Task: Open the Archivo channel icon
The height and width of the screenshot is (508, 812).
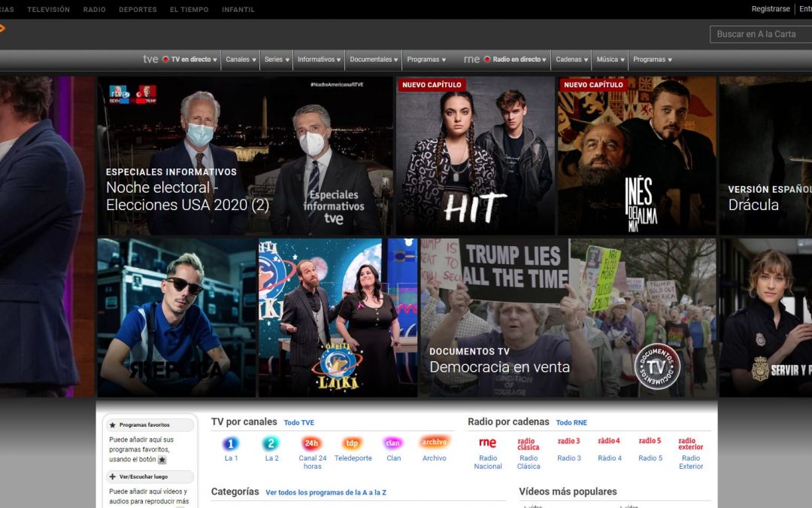Action: tap(434, 443)
